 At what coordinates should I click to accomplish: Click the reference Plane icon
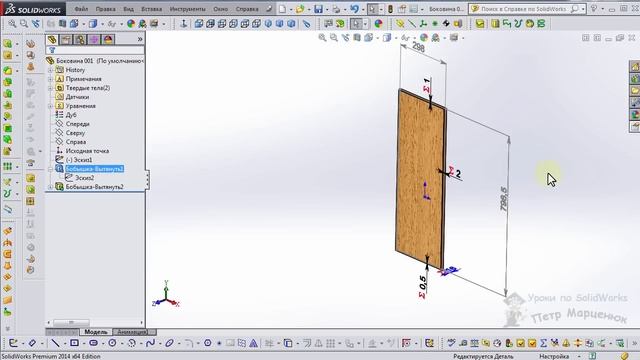coord(400,24)
